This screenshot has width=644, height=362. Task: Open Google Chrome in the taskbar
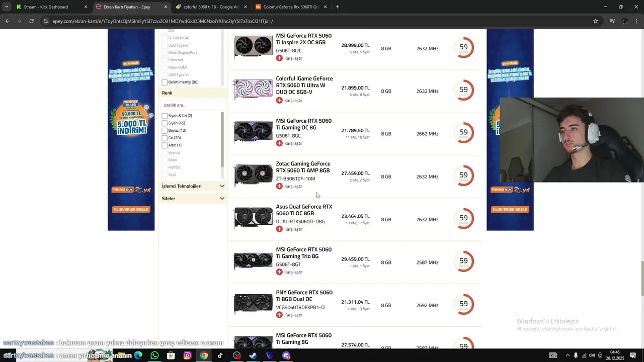point(204,355)
